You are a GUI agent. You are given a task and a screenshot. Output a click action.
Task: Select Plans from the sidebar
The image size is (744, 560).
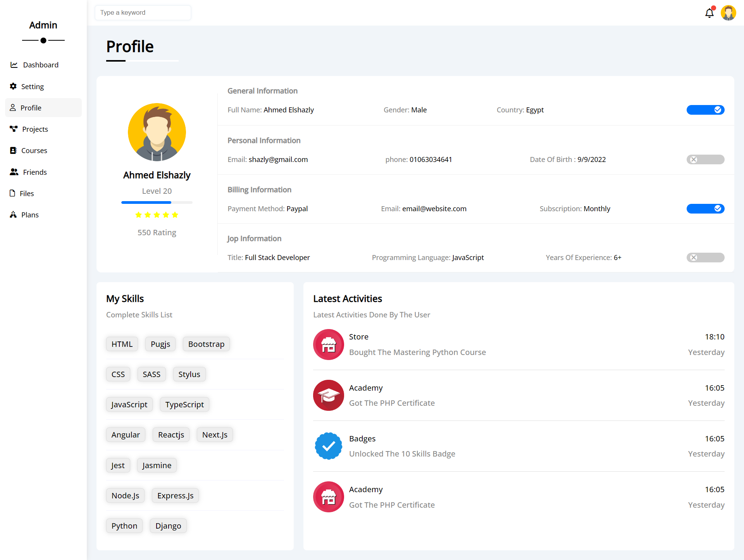point(30,215)
